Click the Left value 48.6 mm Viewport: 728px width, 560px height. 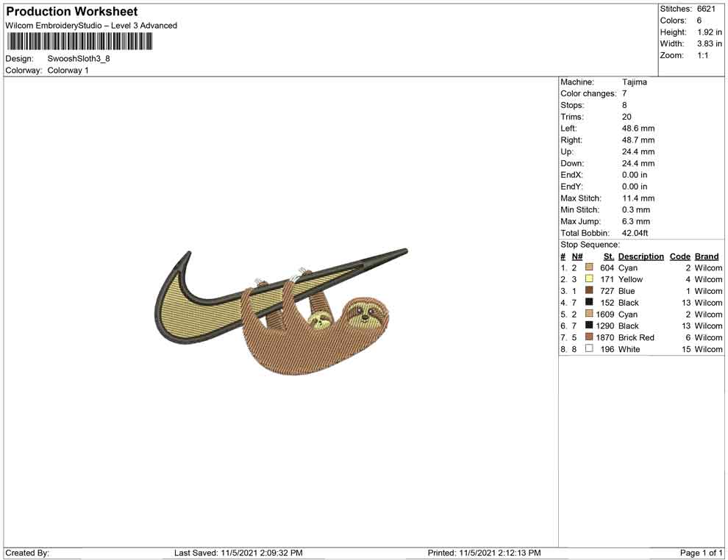(x=638, y=129)
